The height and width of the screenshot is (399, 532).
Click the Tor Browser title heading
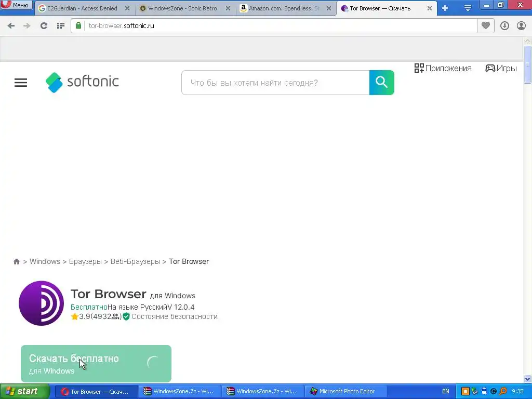108,294
